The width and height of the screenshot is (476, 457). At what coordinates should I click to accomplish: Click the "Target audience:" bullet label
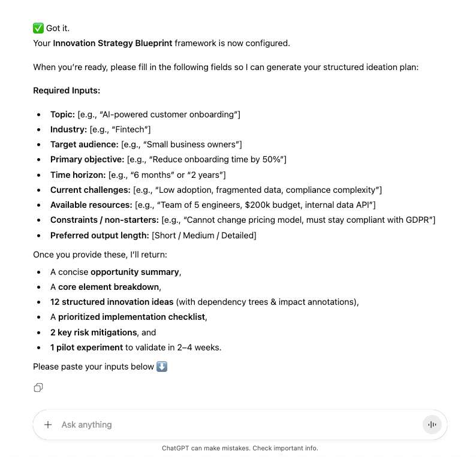coord(85,144)
